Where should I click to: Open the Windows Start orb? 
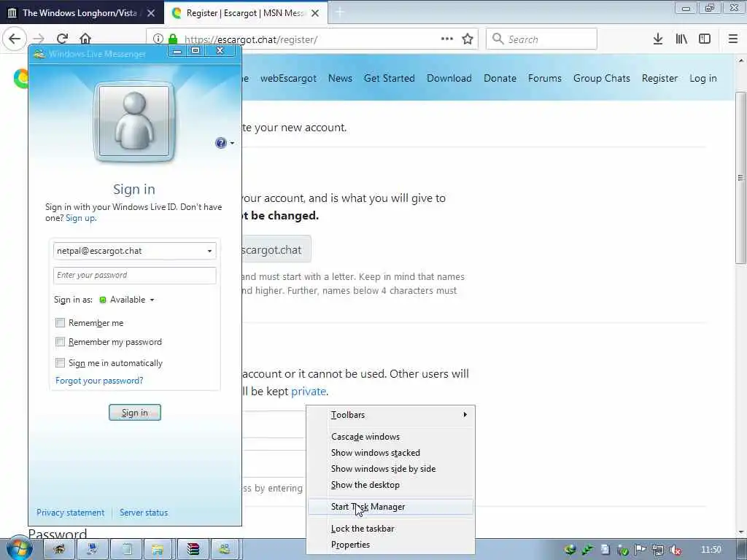coord(19,548)
